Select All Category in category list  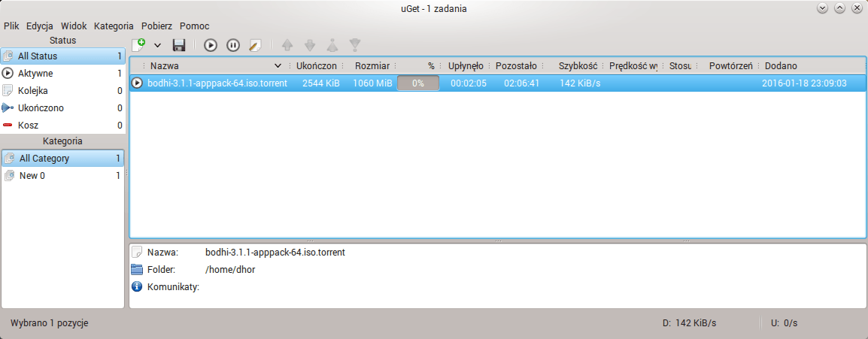point(62,159)
